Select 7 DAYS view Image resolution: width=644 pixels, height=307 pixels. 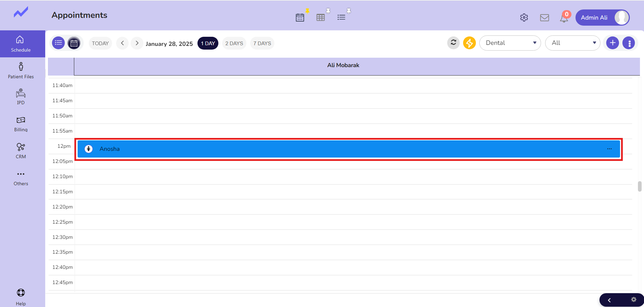(x=262, y=43)
